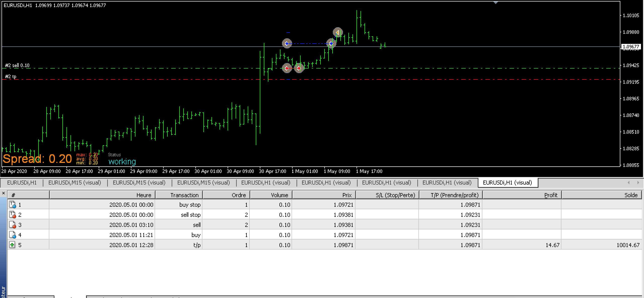Open the second EURUSDi,M15 (visual) tab
The width and height of the screenshot is (644, 298).
(139, 183)
